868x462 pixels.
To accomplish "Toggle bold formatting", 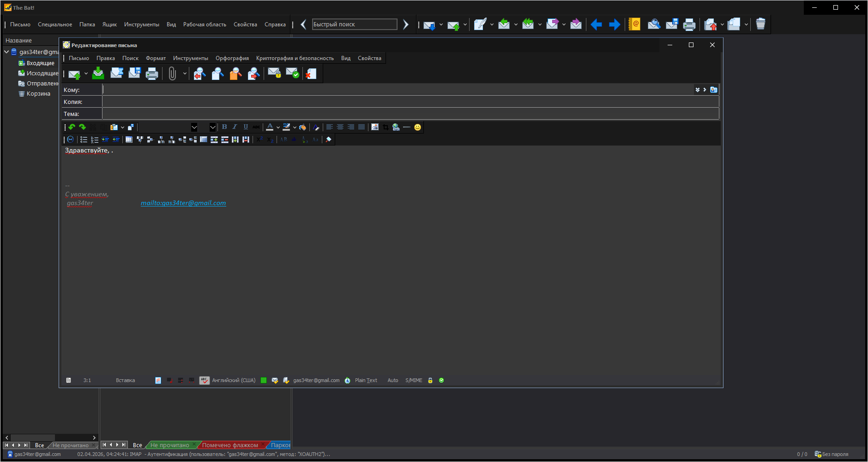I will click(x=224, y=127).
